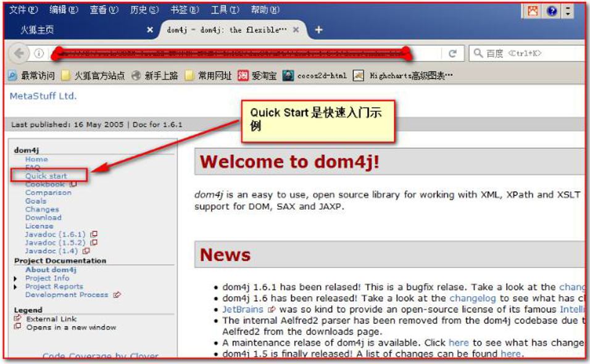Open the Project Reports link

54,286
